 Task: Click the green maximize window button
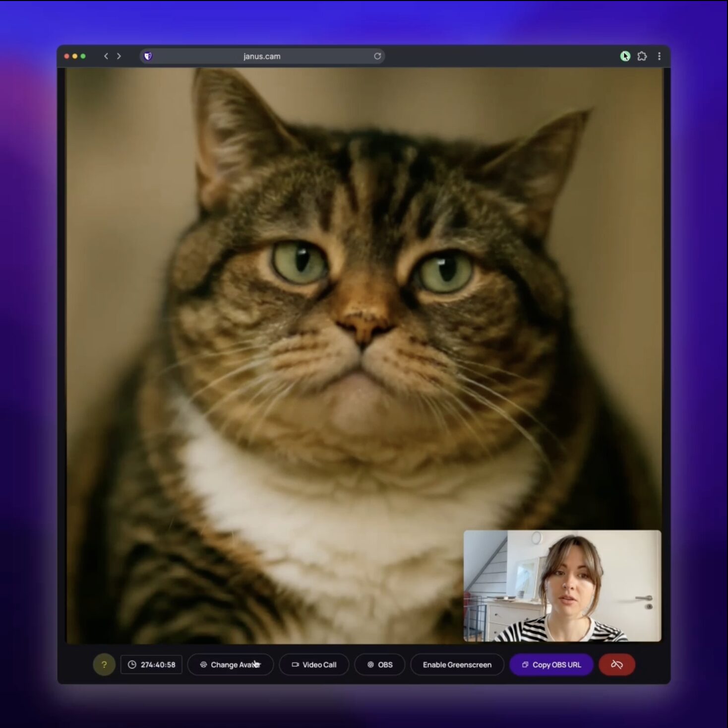83,56
